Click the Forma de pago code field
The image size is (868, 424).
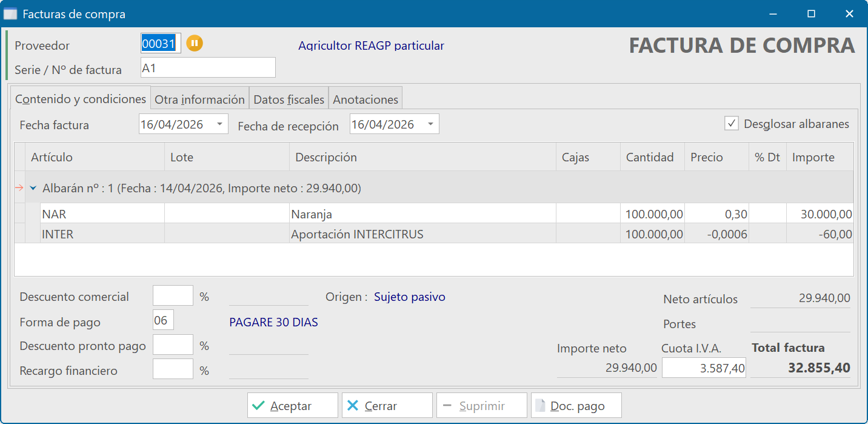[163, 320]
